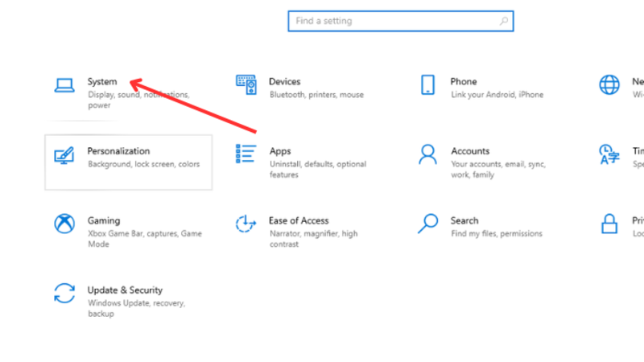Open the Accounts person icon
644x362 pixels.
coord(427,154)
